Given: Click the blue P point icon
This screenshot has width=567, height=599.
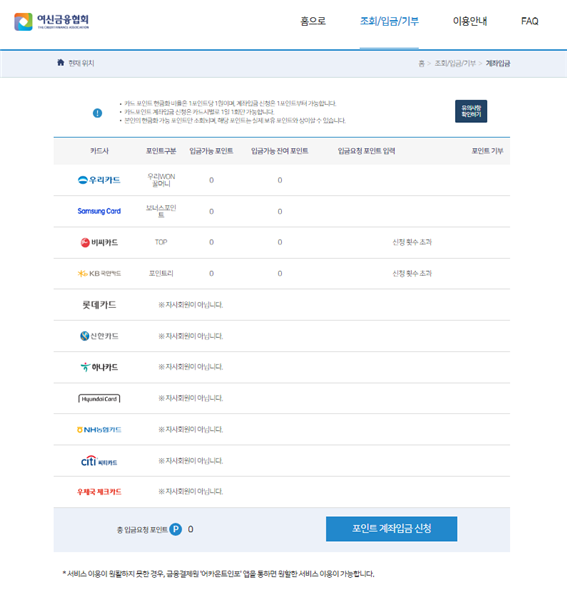Looking at the screenshot, I should 175,529.
